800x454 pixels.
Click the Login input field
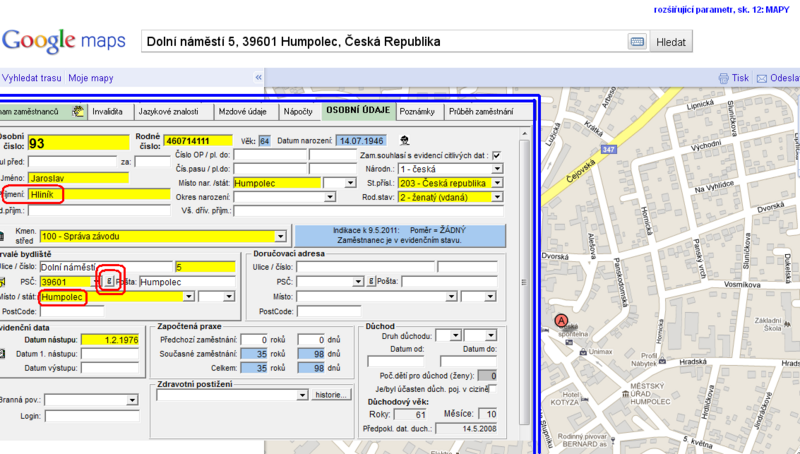92,416
